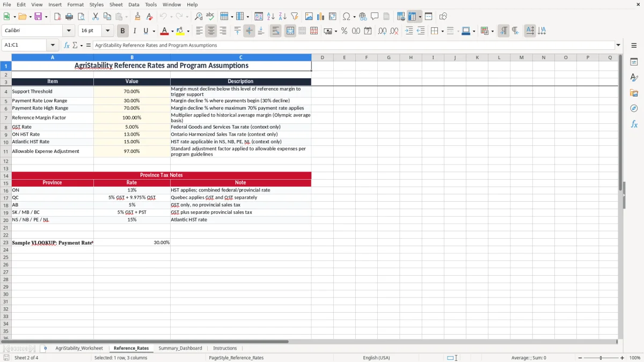Click the Clear Direct Formatting icon
Image resolution: width=644 pixels, height=362 pixels.
click(150, 17)
